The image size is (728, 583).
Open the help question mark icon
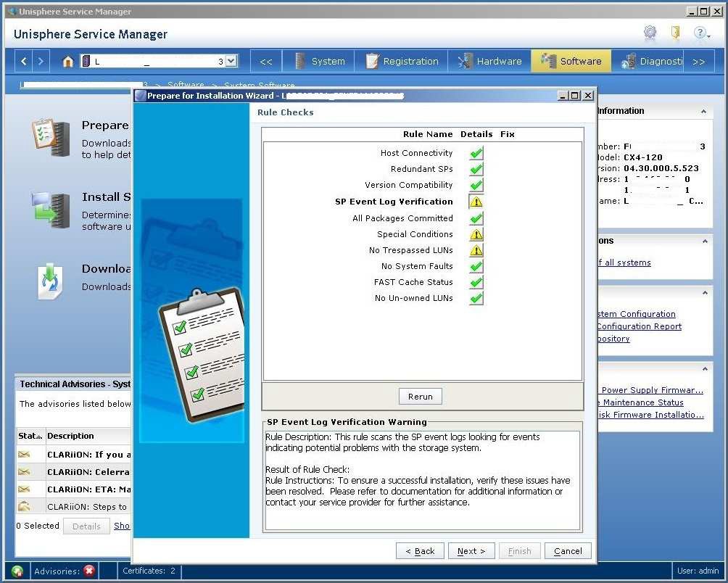[700, 33]
